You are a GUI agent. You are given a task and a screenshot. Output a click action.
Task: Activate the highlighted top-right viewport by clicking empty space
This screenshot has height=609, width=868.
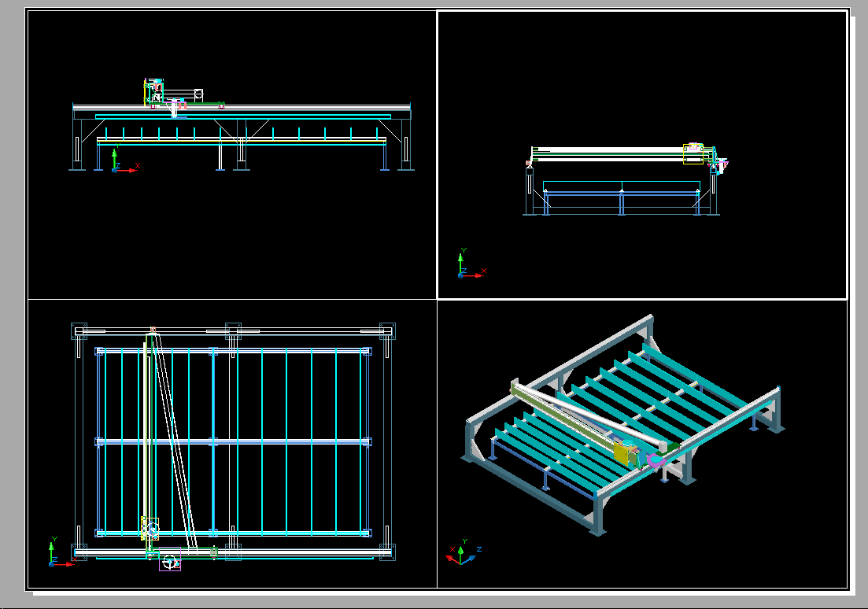click(x=630, y=71)
